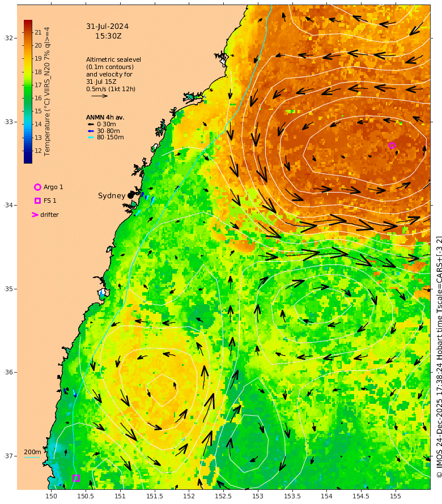Click the cyan 200m isobath legend line
442x504 pixels.
tap(32, 457)
